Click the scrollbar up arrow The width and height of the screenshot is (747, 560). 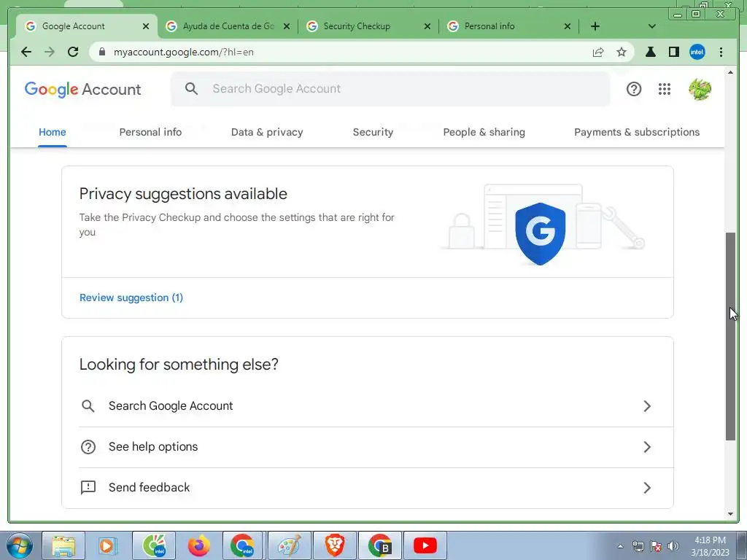pos(730,72)
